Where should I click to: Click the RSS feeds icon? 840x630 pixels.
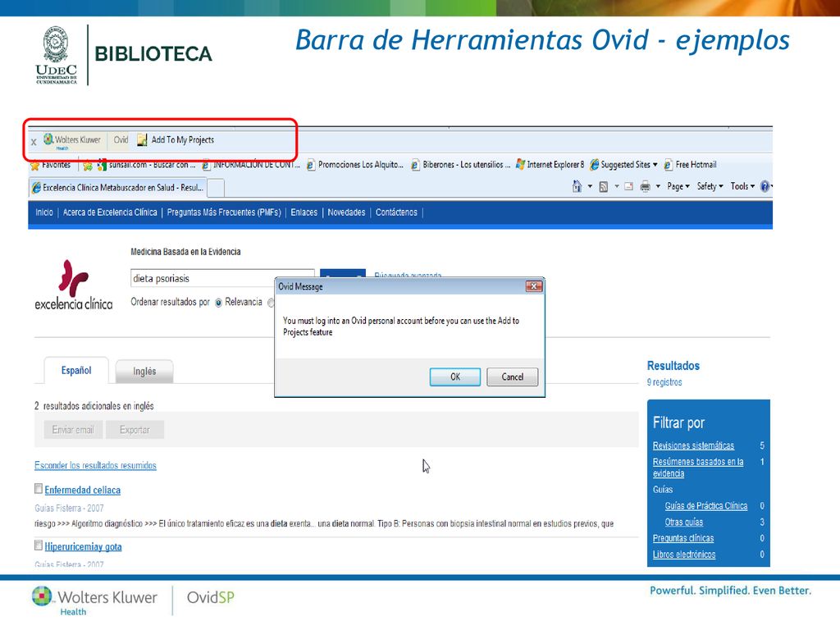[603, 186]
